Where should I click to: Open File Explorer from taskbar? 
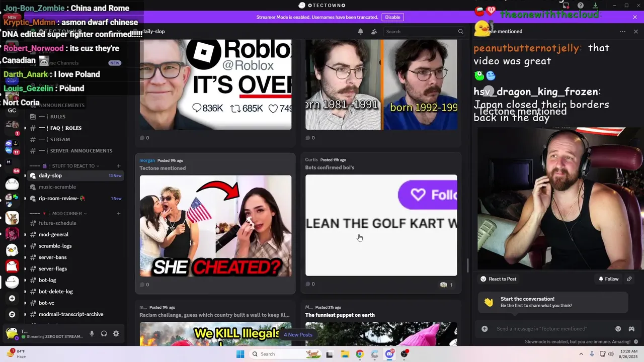pos(344,354)
